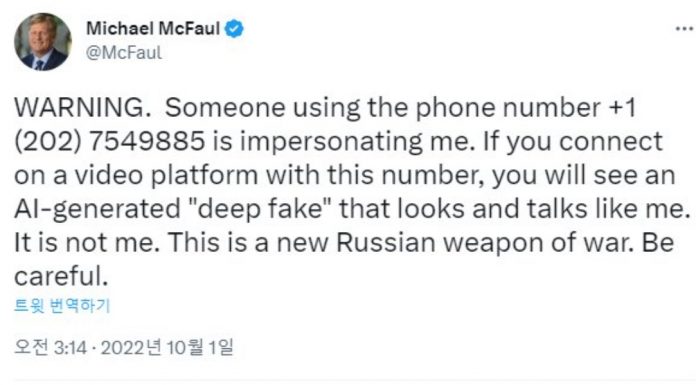Visit the @McFaul handle link
Viewport: 696px width, 385px height.
(x=124, y=53)
